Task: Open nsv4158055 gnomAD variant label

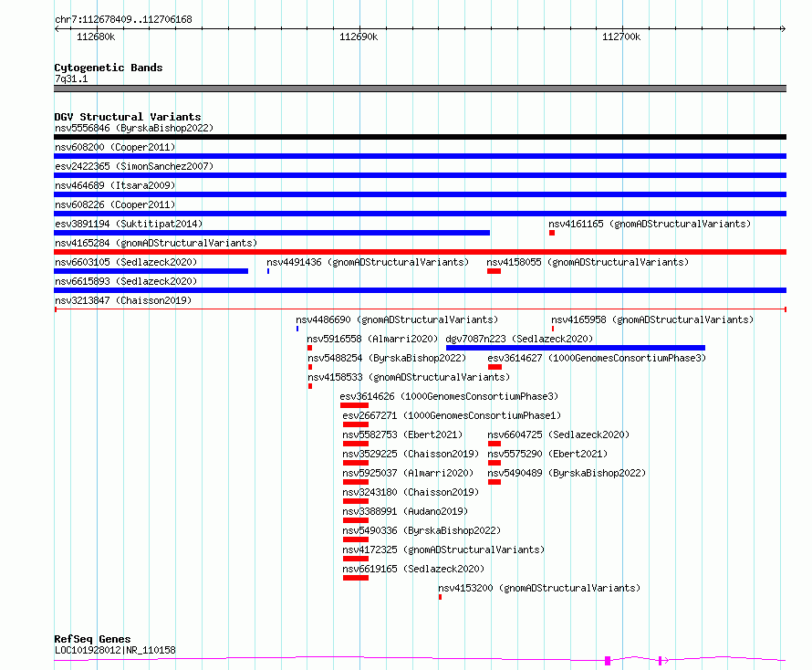Action: coord(588,262)
